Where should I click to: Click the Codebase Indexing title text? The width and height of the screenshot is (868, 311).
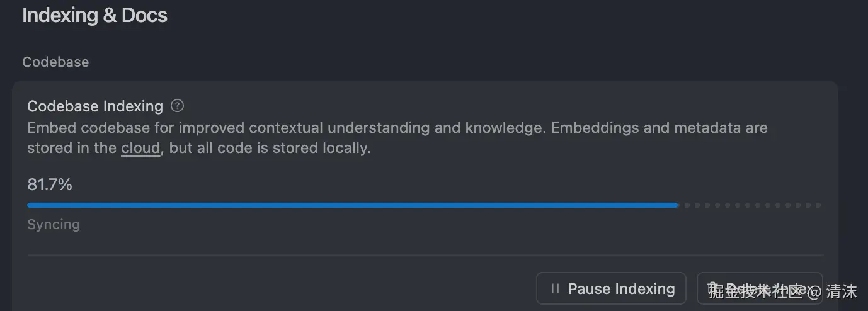[95, 106]
